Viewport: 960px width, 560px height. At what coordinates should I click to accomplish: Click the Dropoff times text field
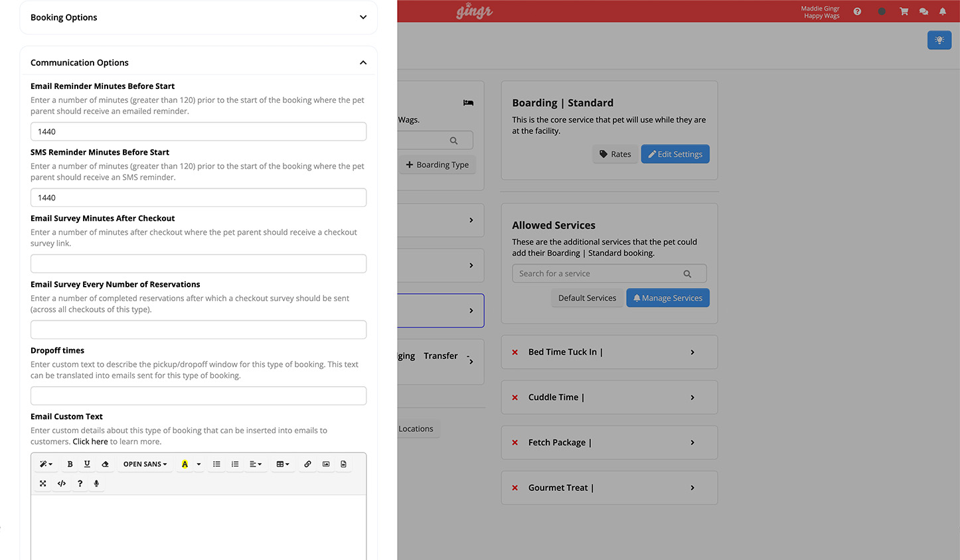199,395
